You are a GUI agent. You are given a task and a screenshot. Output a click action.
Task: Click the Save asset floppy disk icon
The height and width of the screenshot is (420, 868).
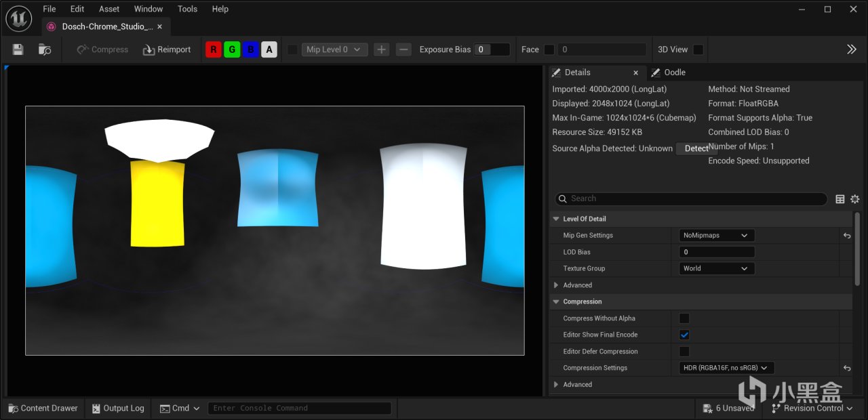(x=18, y=49)
